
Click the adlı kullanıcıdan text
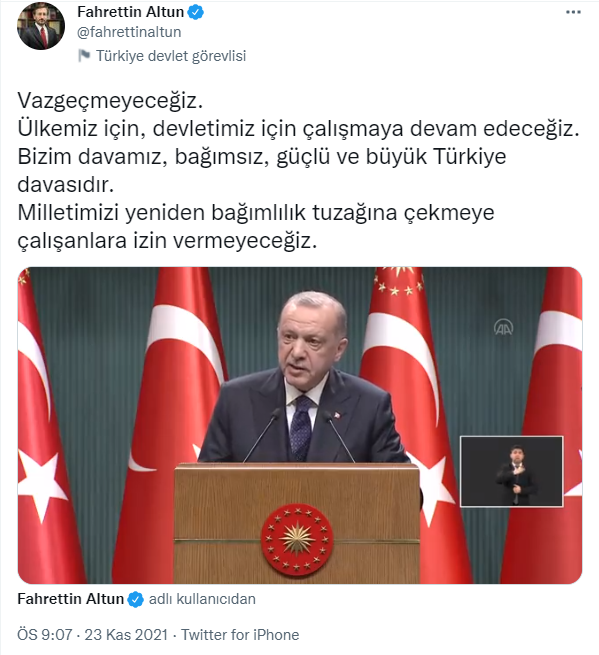pos(202,599)
